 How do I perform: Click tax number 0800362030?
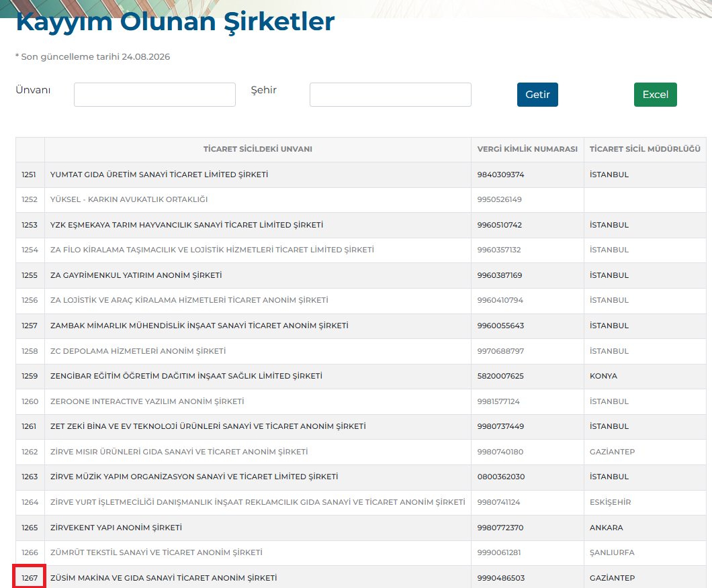tap(501, 477)
